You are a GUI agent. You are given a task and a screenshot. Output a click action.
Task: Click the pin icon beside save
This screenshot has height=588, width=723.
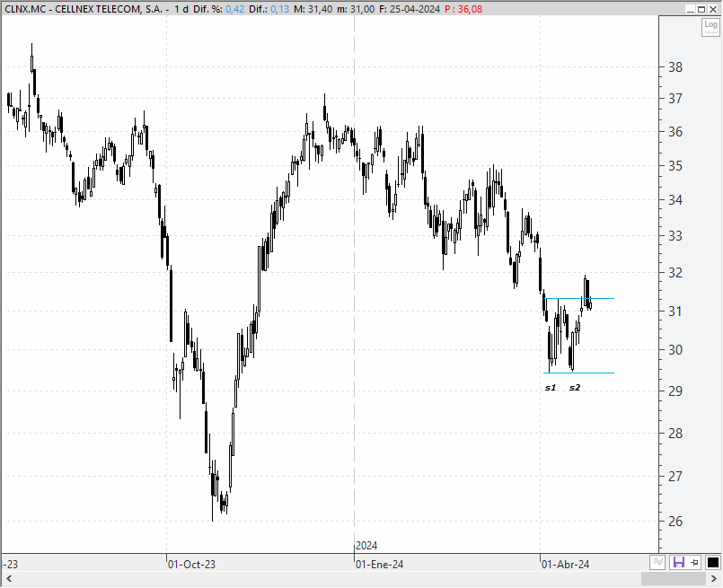tap(694, 562)
